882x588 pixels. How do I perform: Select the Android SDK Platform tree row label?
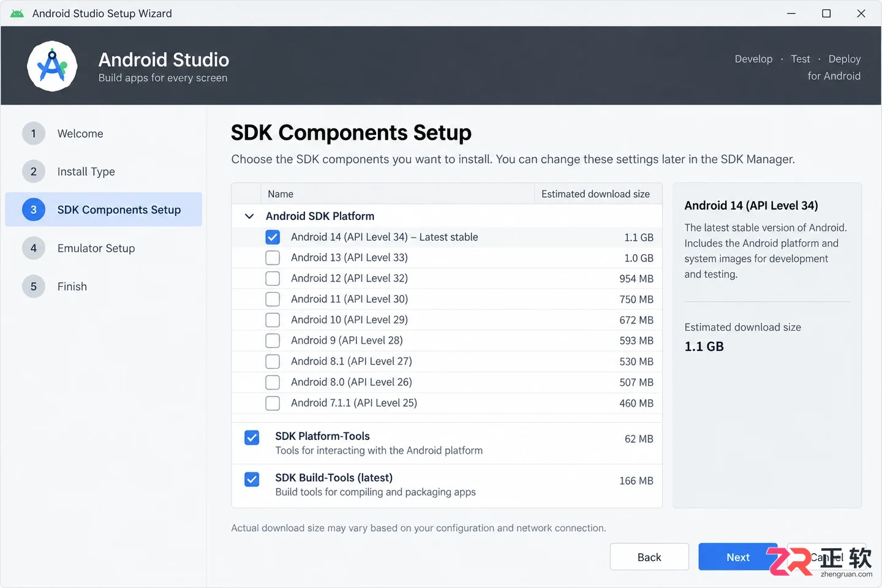[320, 216]
